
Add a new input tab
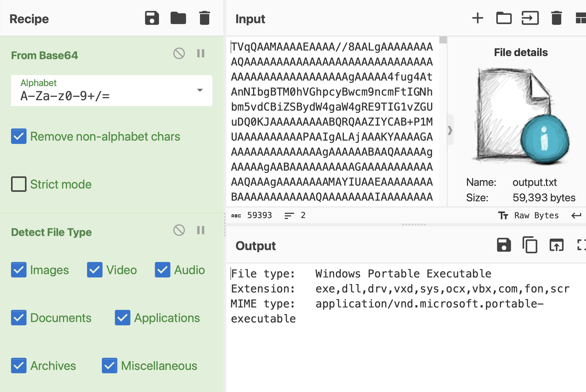point(478,18)
